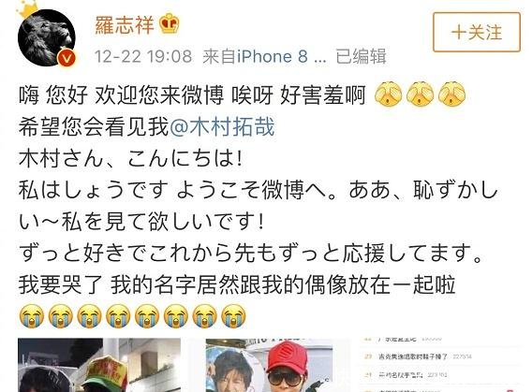The height and width of the screenshot is (392, 532).
Task: Follow the user with +关注 button
Action: pyautogui.click(x=477, y=32)
